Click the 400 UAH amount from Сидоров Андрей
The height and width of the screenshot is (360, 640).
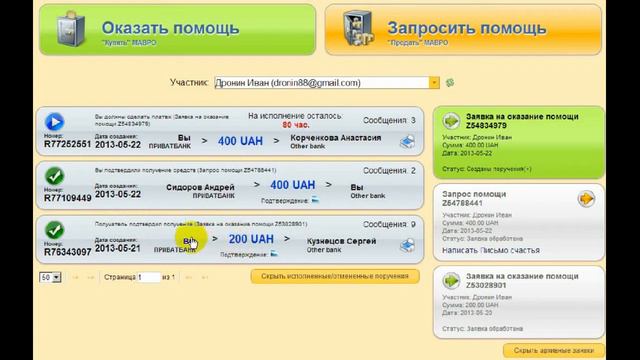click(x=293, y=185)
